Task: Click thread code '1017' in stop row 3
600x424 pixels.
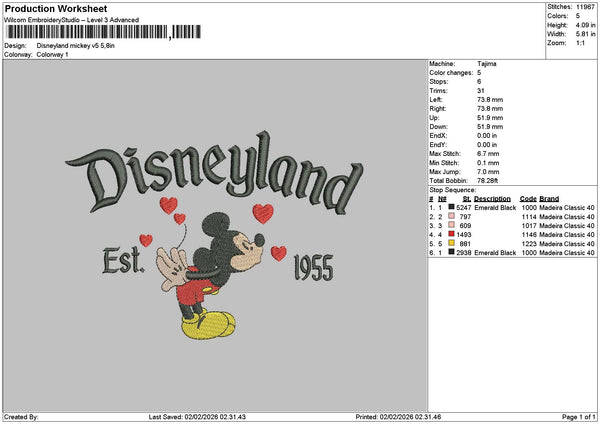Action: click(529, 225)
